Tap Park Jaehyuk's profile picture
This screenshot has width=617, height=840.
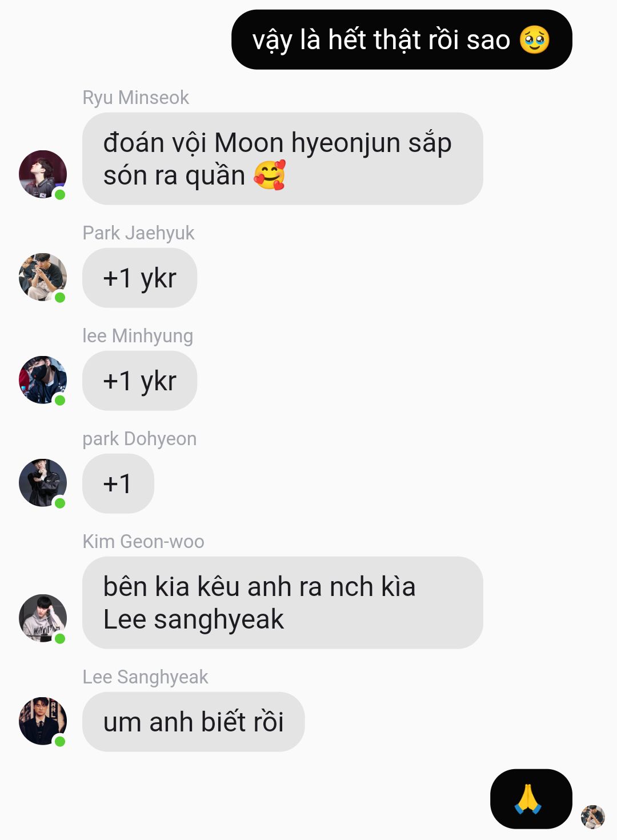[43, 277]
